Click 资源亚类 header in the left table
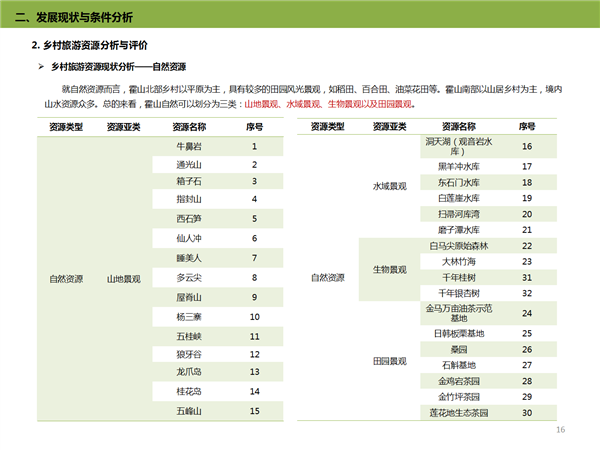Image resolution: width=600 pixels, height=450 pixels. point(124,127)
